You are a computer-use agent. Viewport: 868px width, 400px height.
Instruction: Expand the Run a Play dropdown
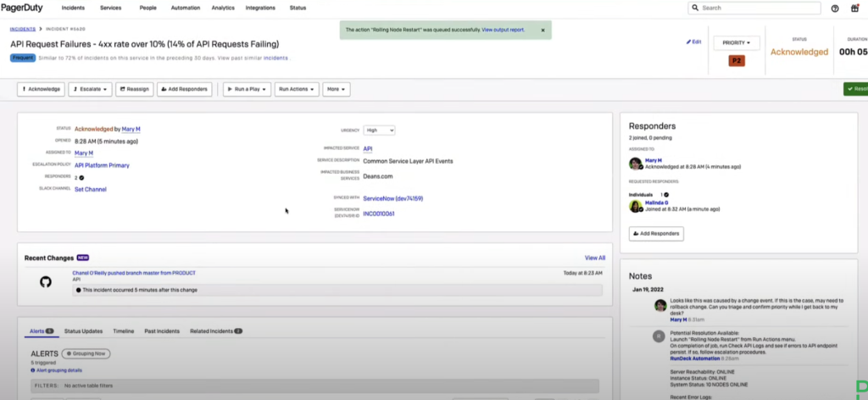[x=247, y=89]
